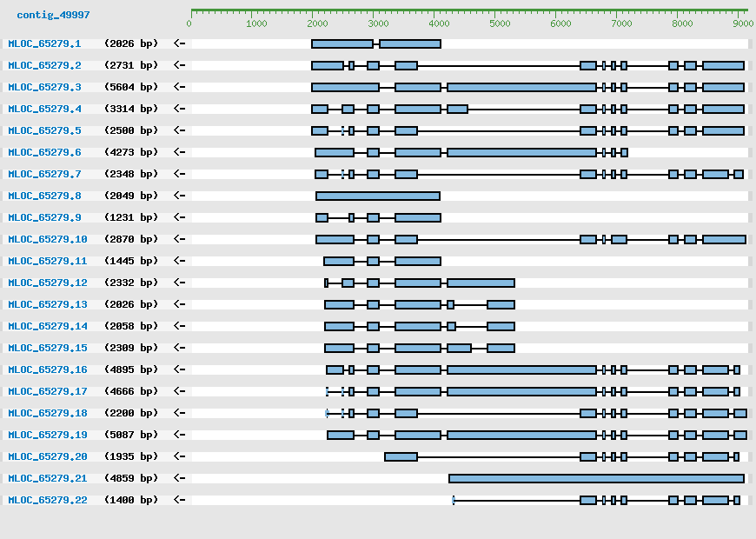Image resolution: width=756 pixels, height=539 pixels.
Task: Click the MLOC_65279.19 transcript name
Action: click(x=48, y=435)
